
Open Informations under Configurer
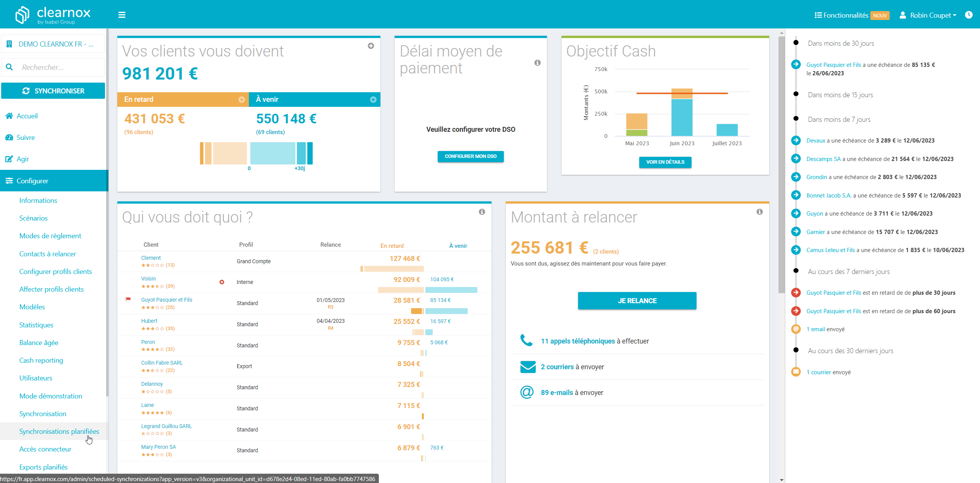point(38,200)
